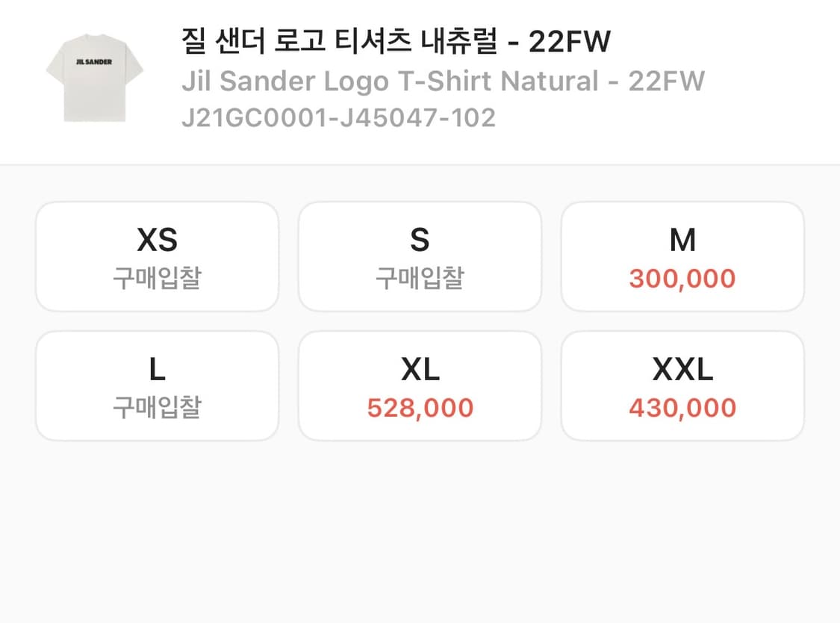Select size S

tap(420, 255)
